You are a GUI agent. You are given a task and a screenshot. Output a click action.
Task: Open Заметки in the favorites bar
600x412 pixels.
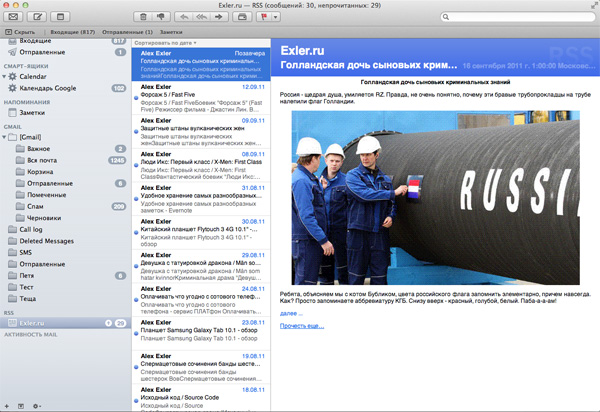(170, 33)
